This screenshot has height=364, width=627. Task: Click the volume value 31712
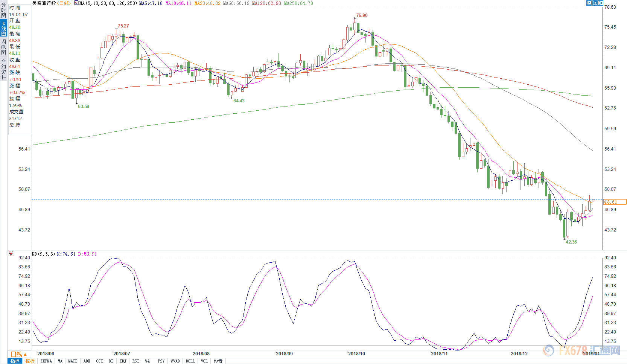point(15,119)
